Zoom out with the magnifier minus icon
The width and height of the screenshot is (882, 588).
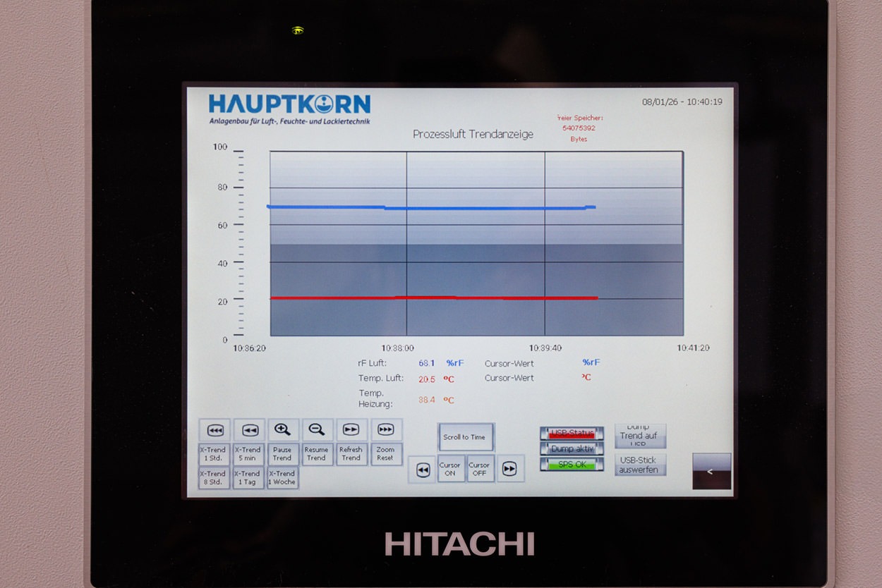[317, 430]
